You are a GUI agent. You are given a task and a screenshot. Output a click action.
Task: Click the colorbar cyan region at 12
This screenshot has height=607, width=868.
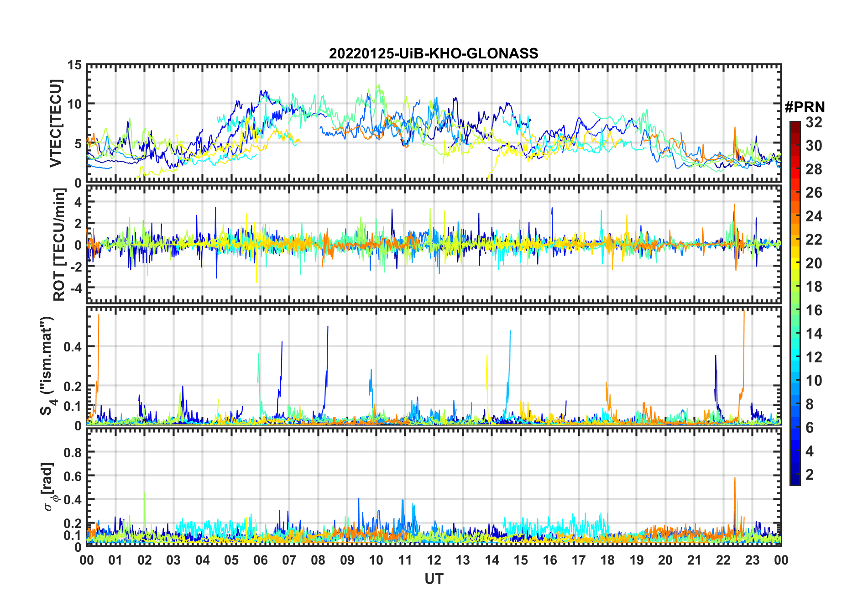pyautogui.click(x=795, y=357)
